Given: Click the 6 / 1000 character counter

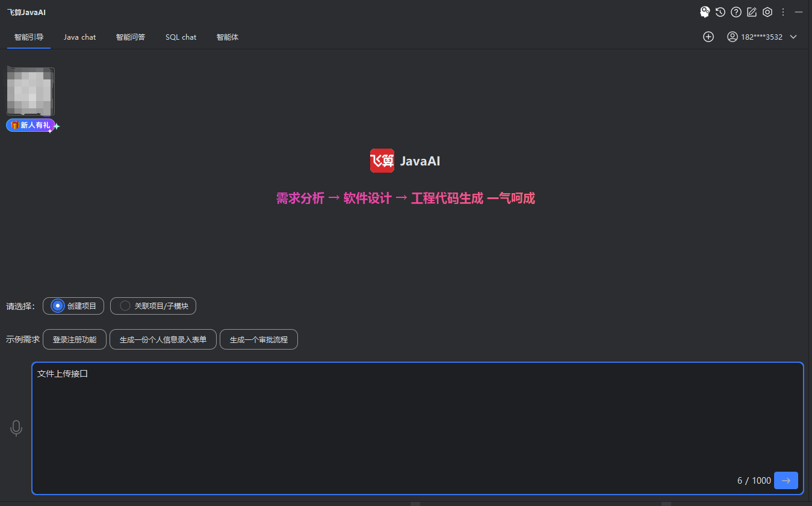Looking at the screenshot, I should [754, 480].
